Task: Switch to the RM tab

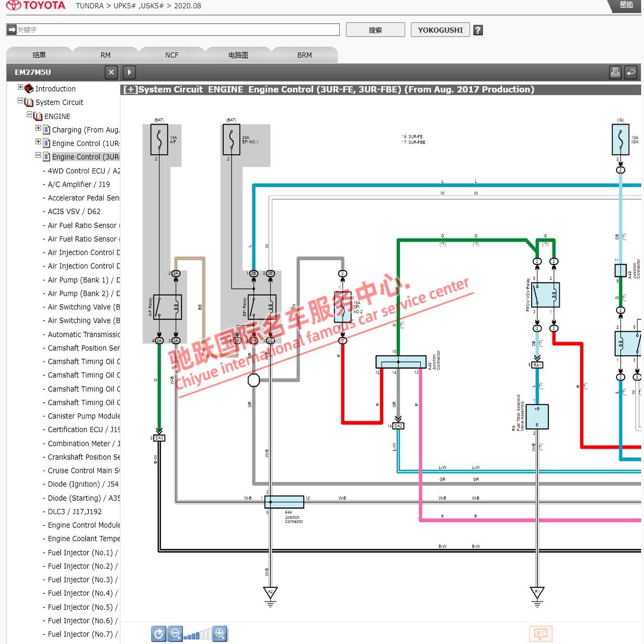Action: point(106,55)
